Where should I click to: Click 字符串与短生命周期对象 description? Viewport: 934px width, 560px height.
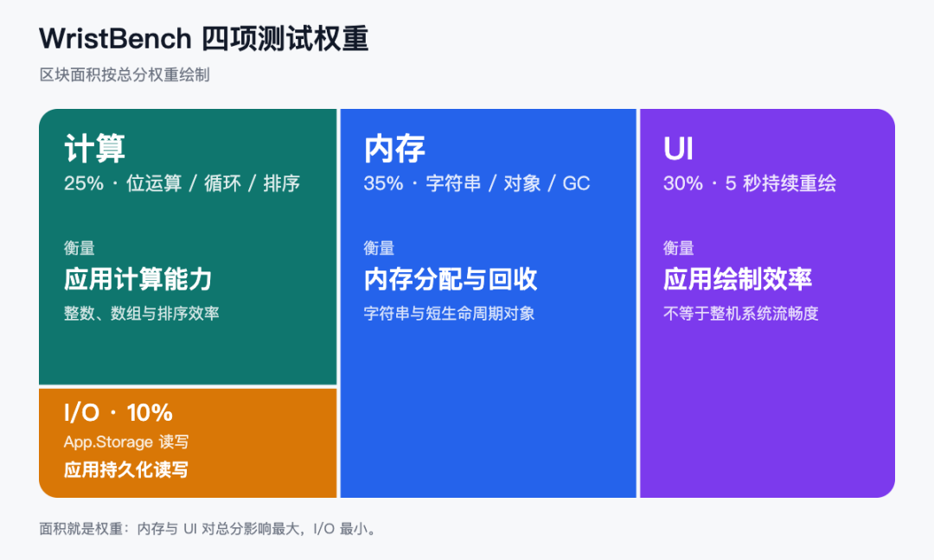coord(449,313)
